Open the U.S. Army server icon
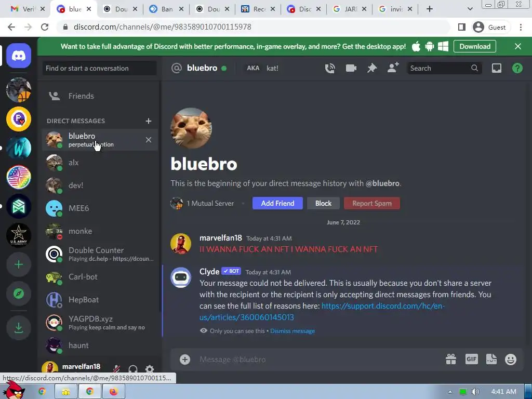The width and height of the screenshot is (532, 399). coord(19,235)
